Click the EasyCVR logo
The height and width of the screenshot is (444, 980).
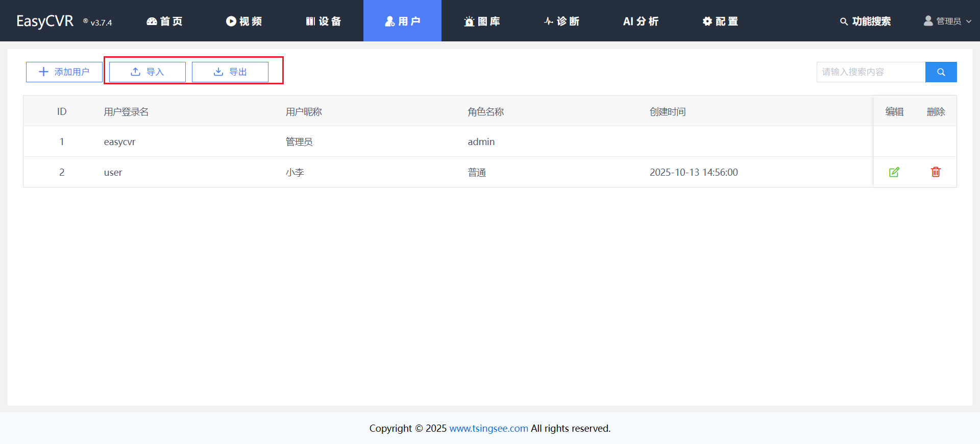click(45, 21)
